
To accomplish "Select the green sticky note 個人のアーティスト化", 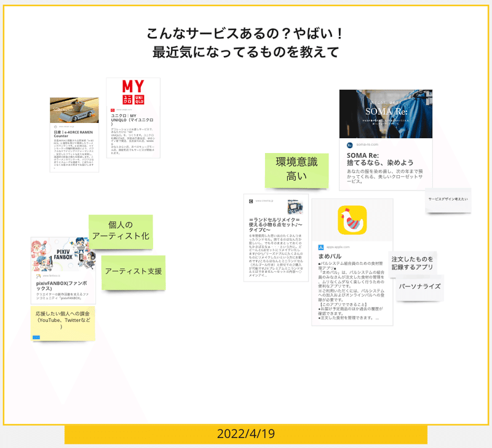I will pyautogui.click(x=121, y=232).
